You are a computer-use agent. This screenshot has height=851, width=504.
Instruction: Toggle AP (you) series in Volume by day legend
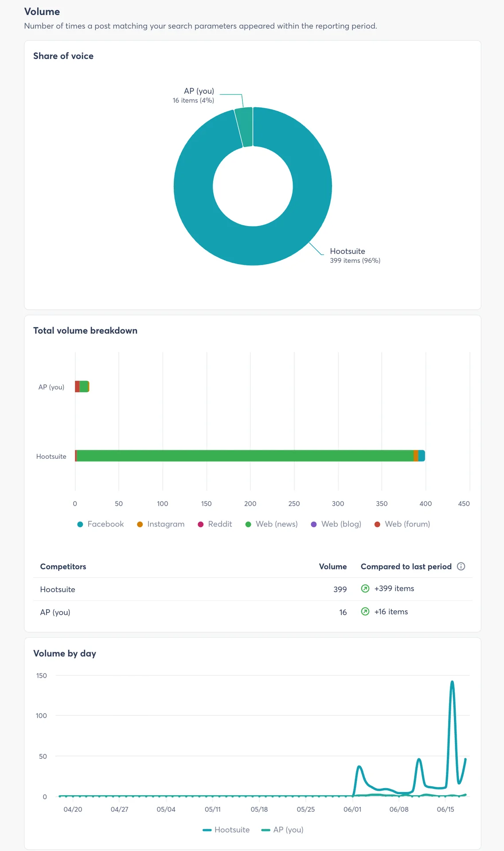click(x=282, y=830)
